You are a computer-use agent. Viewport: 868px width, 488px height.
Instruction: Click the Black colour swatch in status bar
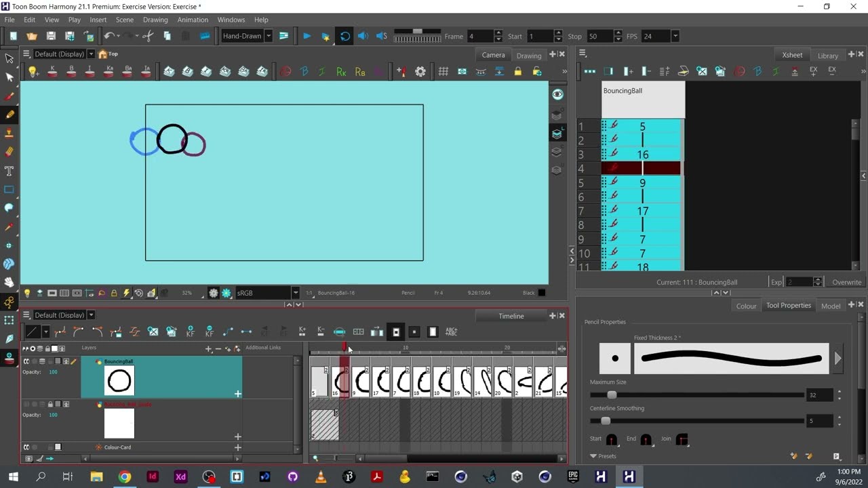(541, 293)
